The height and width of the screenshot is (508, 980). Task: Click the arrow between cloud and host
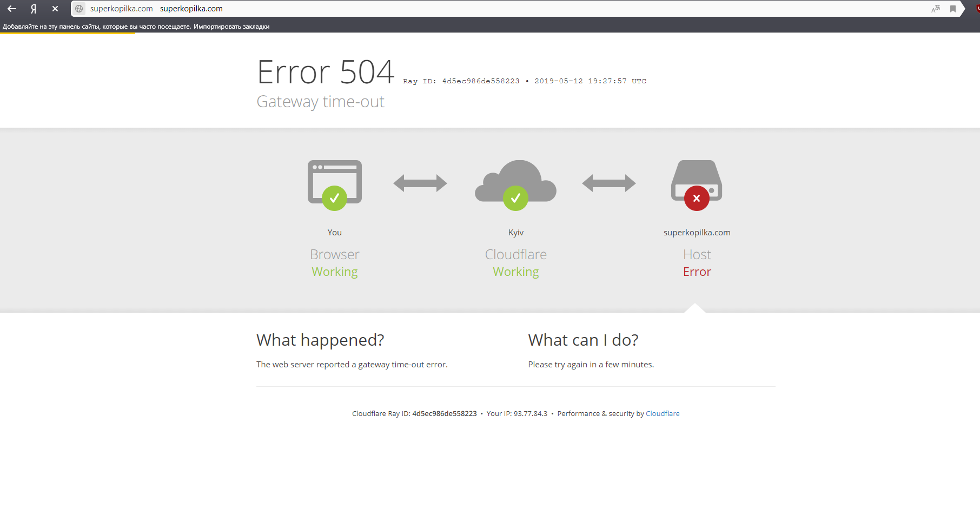click(x=609, y=183)
